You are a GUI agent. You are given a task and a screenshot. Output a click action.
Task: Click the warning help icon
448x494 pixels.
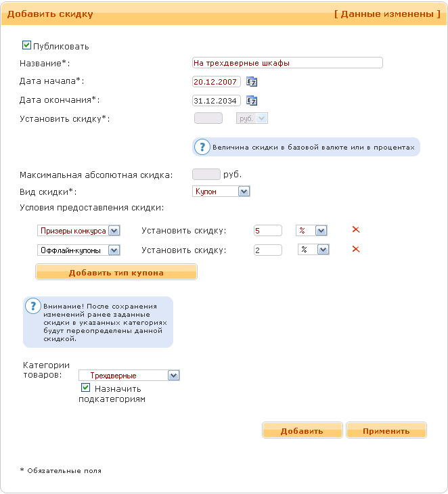pyautogui.click(x=32, y=306)
